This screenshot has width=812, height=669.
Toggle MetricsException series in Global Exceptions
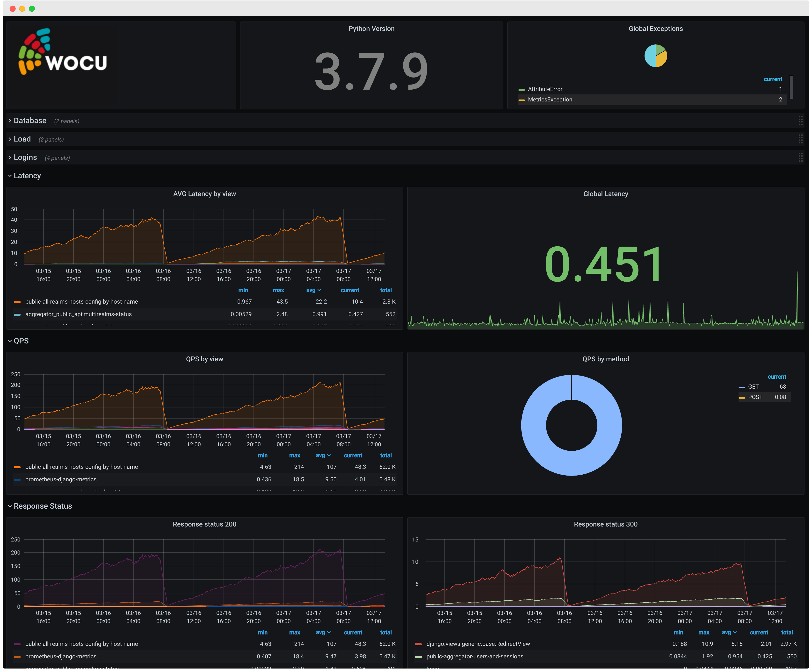tap(550, 100)
